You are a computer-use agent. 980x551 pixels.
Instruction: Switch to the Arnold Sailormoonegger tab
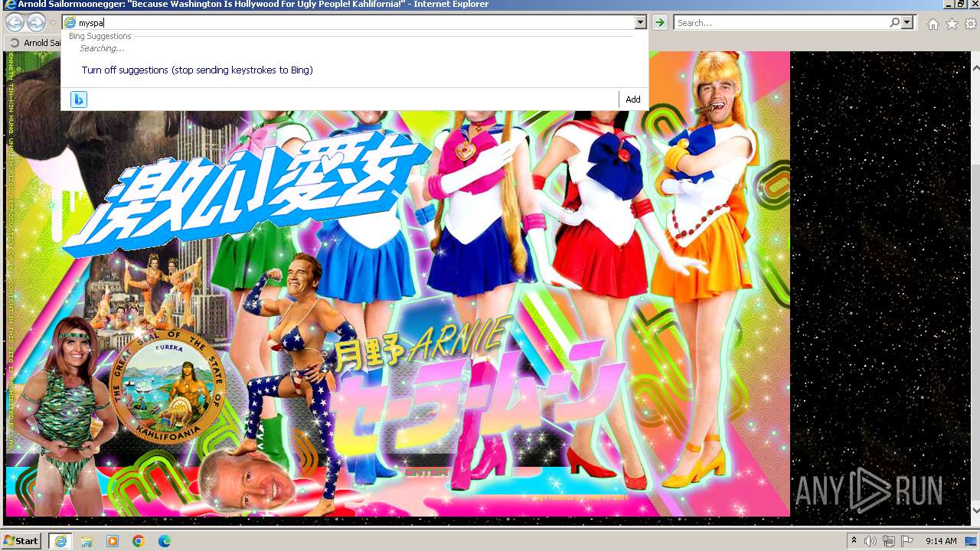[34, 43]
